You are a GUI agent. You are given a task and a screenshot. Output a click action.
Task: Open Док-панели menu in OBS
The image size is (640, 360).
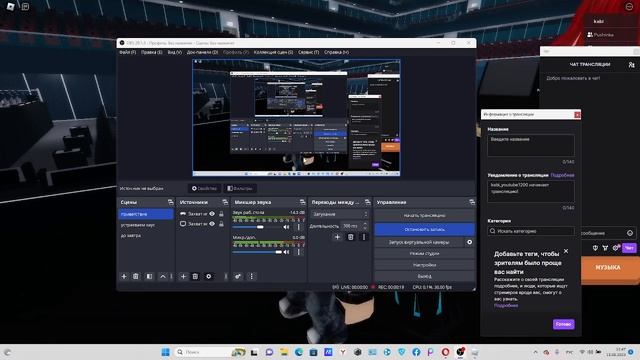[202, 52]
